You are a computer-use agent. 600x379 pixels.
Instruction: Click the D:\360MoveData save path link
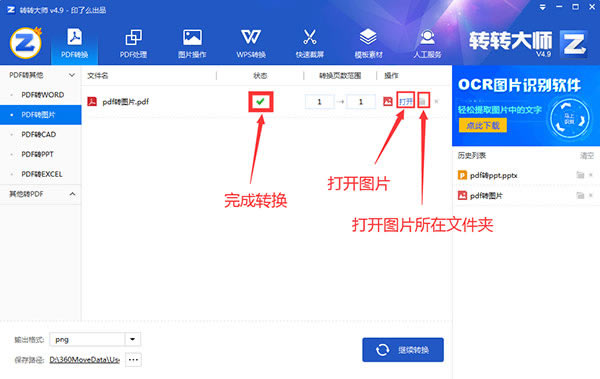click(85, 360)
